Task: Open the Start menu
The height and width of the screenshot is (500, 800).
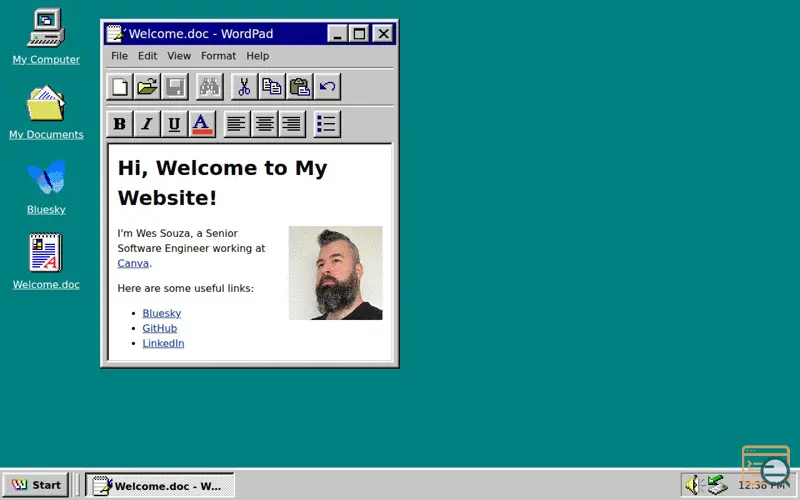Action: point(36,485)
